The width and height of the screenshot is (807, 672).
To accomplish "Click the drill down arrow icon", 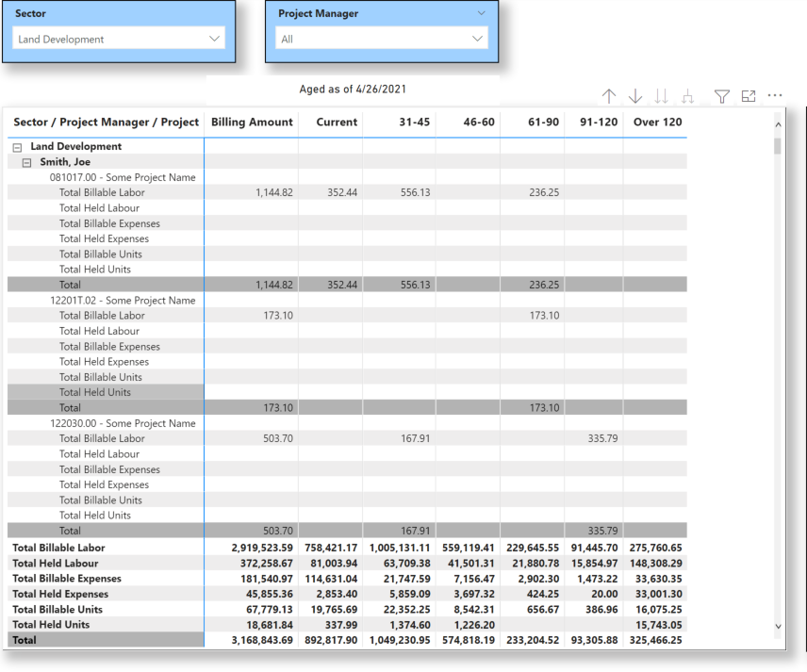I will coord(635,96).
